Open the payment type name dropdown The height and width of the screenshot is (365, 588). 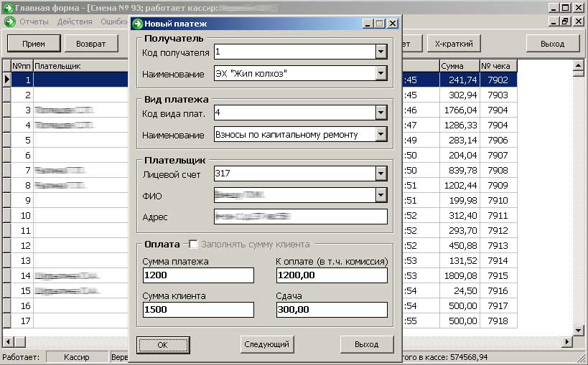point(381,134)
